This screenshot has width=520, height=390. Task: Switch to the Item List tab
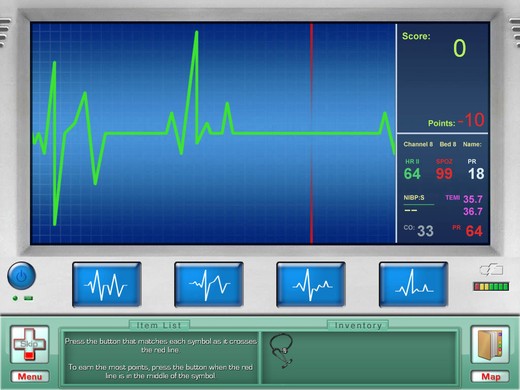[159, 325]
